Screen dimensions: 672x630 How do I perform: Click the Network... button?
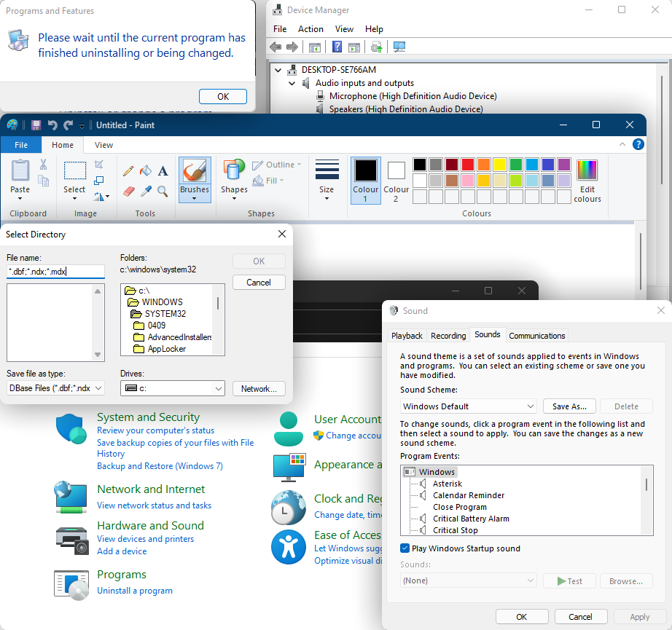tap(259, 389)
